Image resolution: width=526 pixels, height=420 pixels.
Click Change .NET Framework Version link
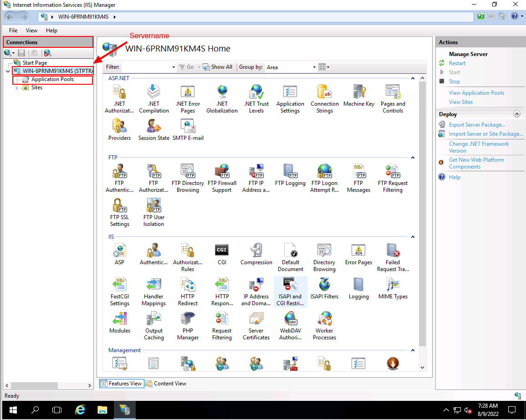(x=479, y=147)
